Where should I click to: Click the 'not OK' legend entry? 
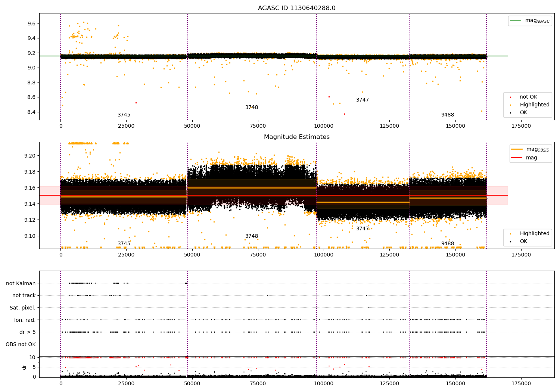[x=528, y=97]
